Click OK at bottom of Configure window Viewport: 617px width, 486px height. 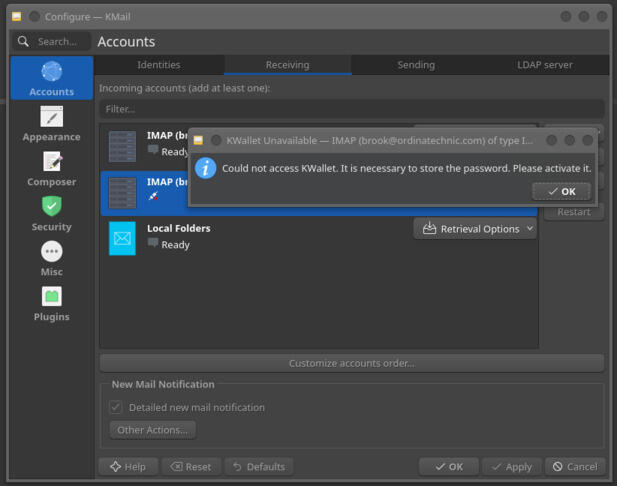[449, 467]
